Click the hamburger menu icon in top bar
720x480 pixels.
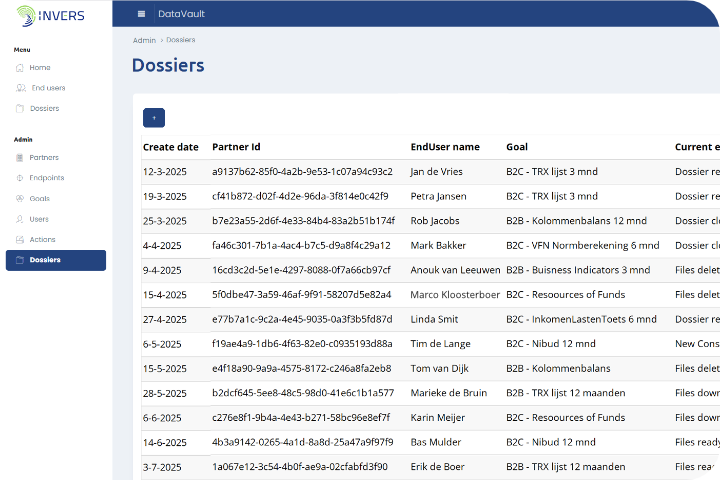pyautogui.click(x=141, y=14)
